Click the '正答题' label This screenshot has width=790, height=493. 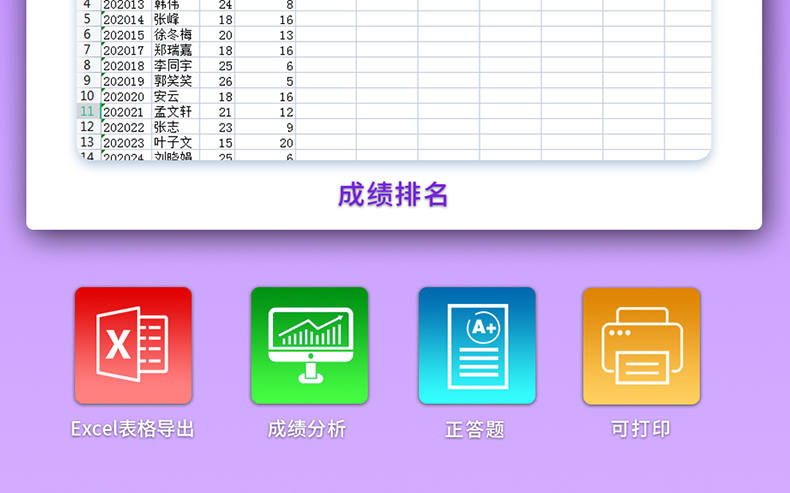point(475,430)
